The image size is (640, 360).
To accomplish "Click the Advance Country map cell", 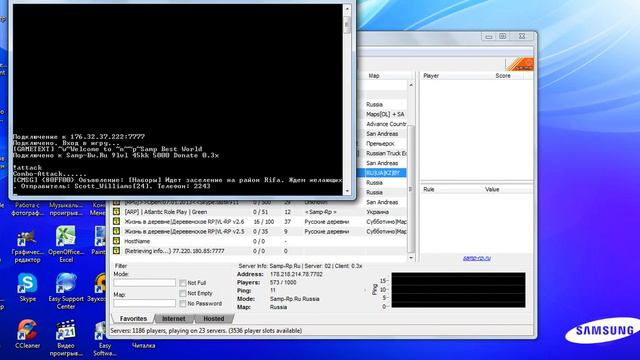I will pos(386,124).
